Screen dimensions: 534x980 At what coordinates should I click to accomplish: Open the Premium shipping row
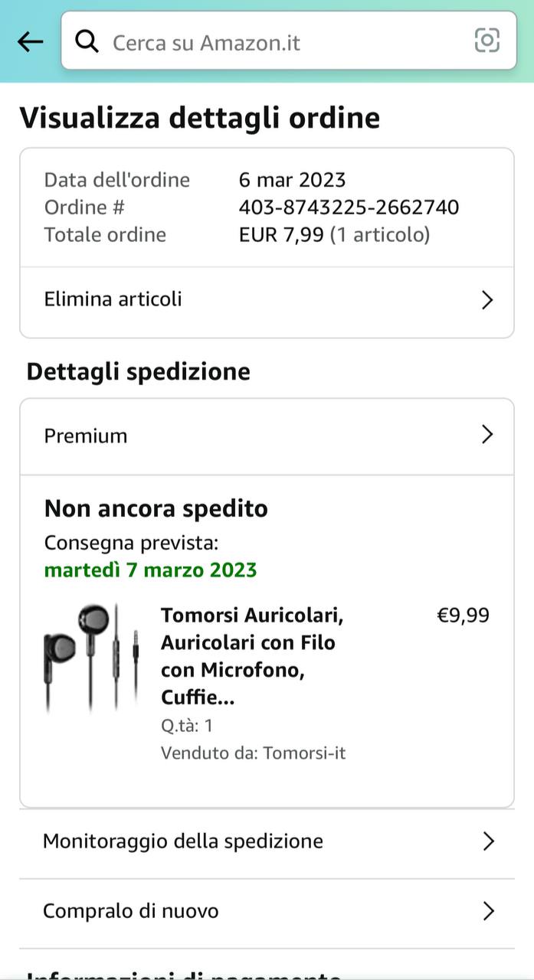tap(86, 436)
